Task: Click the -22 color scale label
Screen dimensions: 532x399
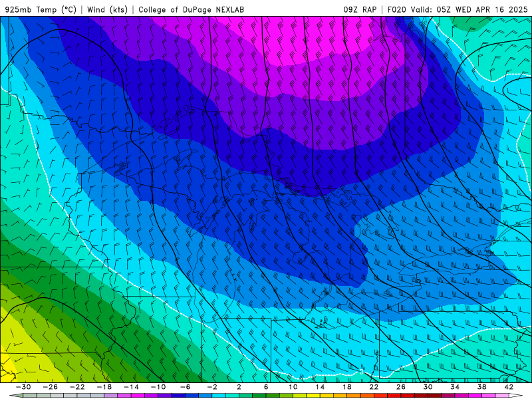Action: 77,387
